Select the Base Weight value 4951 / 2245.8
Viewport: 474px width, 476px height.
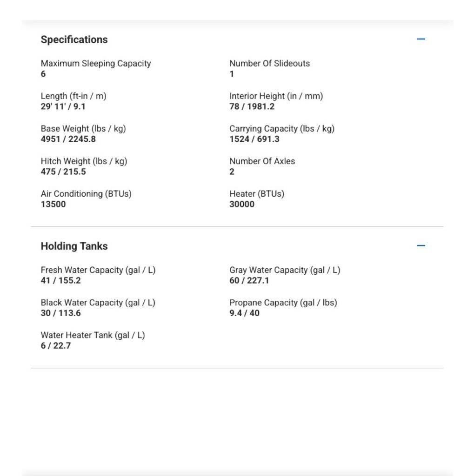tap(68, 139)
